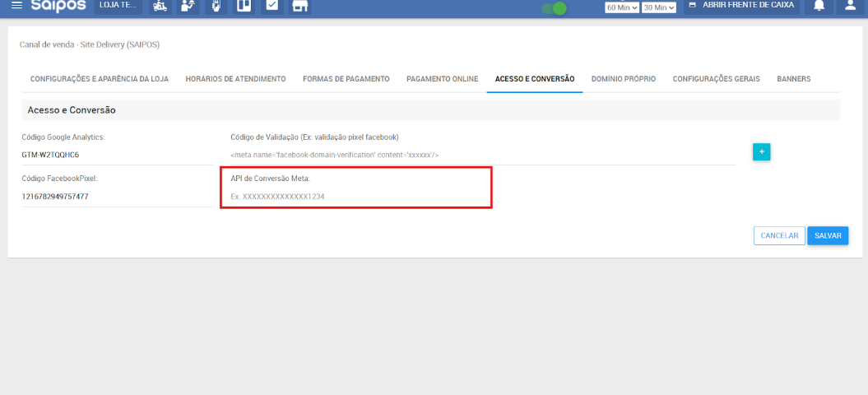The height and width of the screenshot is (395, 868).
Task: Click the checkmark task icon
Action: [272, 7]
